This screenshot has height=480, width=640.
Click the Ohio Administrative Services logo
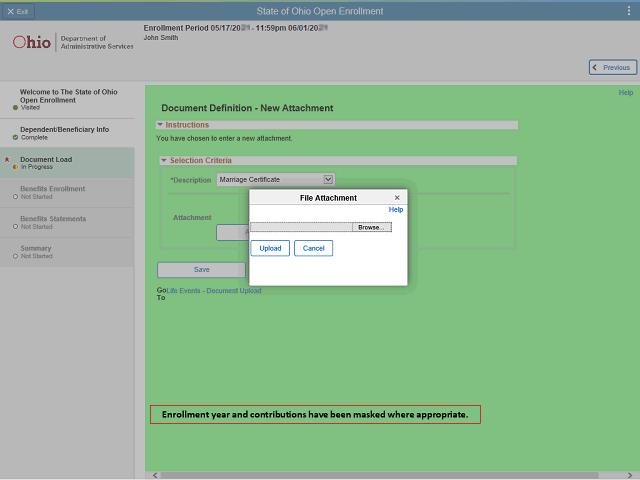(x=72, y=42)
